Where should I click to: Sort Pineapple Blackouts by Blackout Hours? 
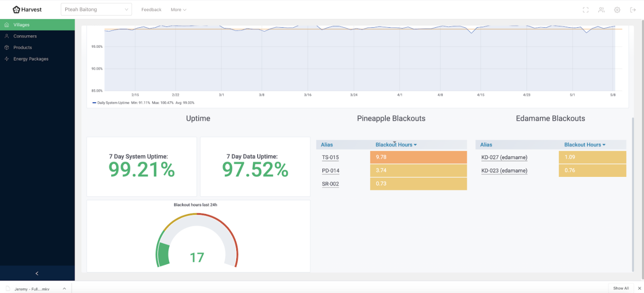[x=396, y=145]
